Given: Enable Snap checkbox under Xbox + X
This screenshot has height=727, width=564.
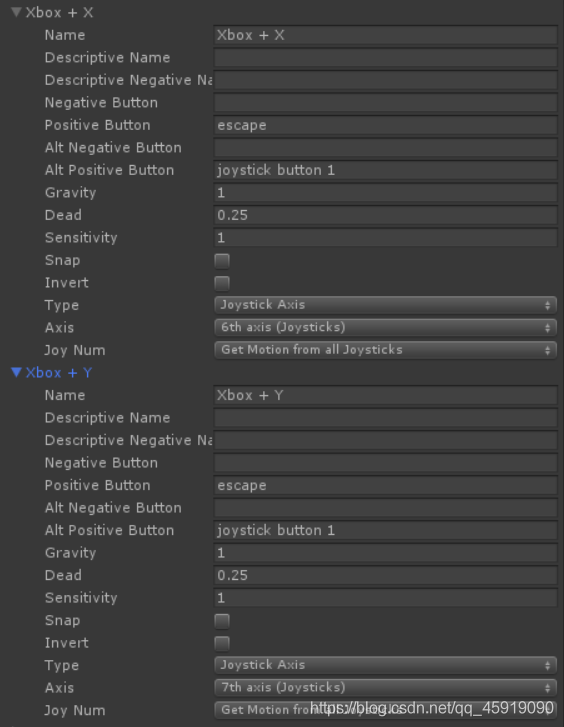Looking at the screenshot, I should click(222, 261).
